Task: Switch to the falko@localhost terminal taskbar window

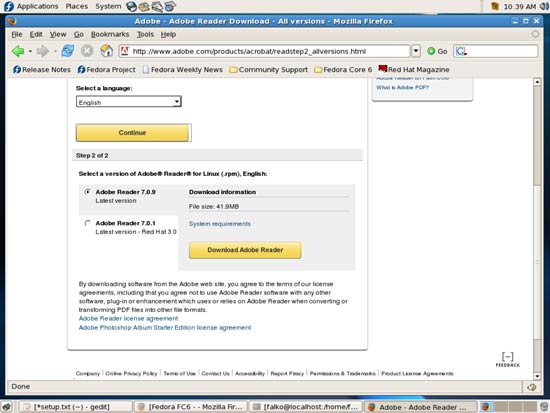Action: tap(306, 407)
